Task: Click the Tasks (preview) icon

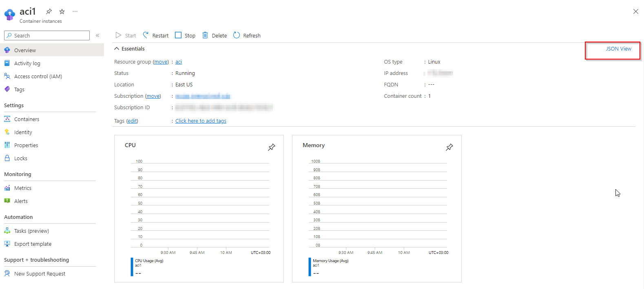Action: (7, 231)
